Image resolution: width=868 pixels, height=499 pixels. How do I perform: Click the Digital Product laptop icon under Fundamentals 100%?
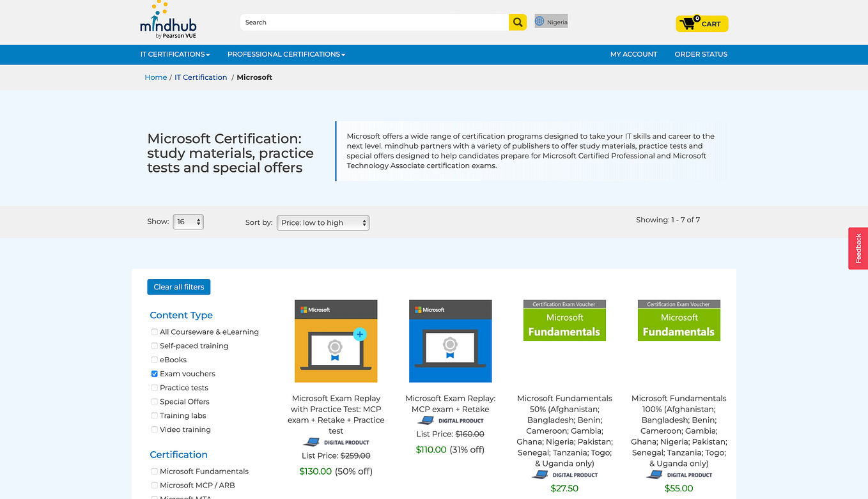pos(655,475)
